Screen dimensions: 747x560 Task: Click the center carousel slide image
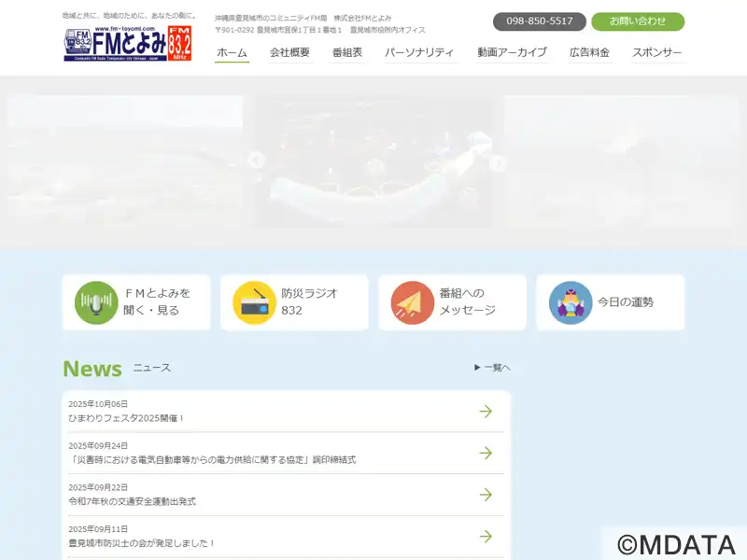(x=375, y=161)
